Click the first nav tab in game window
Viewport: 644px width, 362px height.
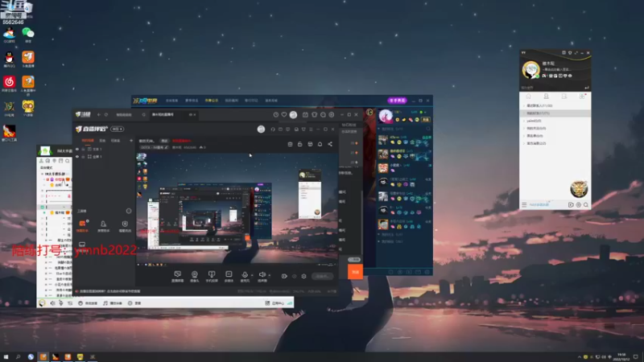[171, 101]
